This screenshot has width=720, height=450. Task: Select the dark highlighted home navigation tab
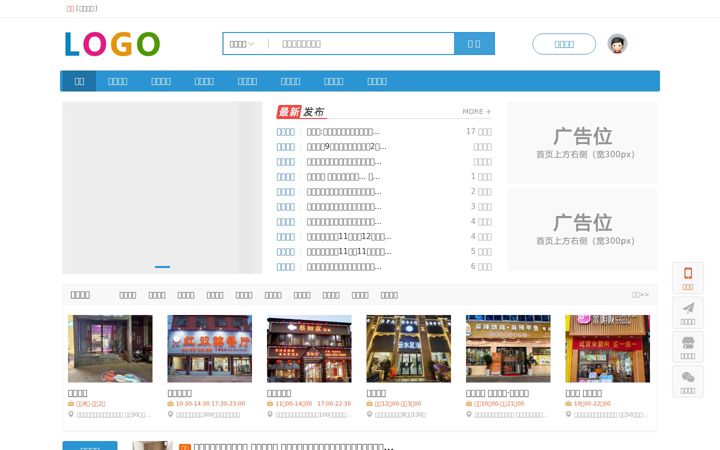click(x=79, y=81)
